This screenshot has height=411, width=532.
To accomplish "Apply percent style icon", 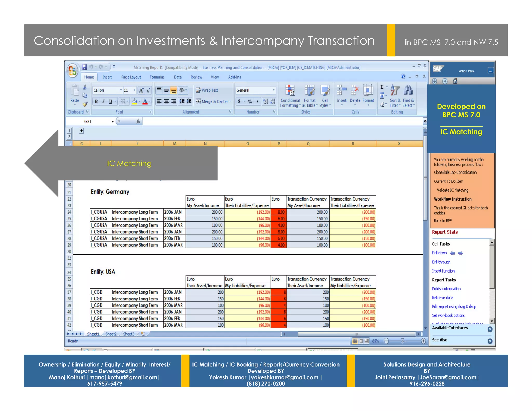I will tap(250, 101).
